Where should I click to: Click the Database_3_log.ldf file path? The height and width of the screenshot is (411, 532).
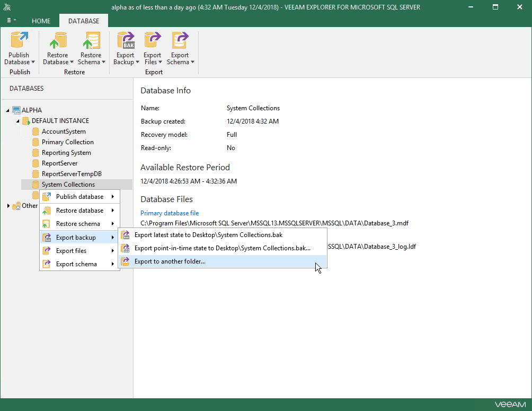(x=372, y=247)
